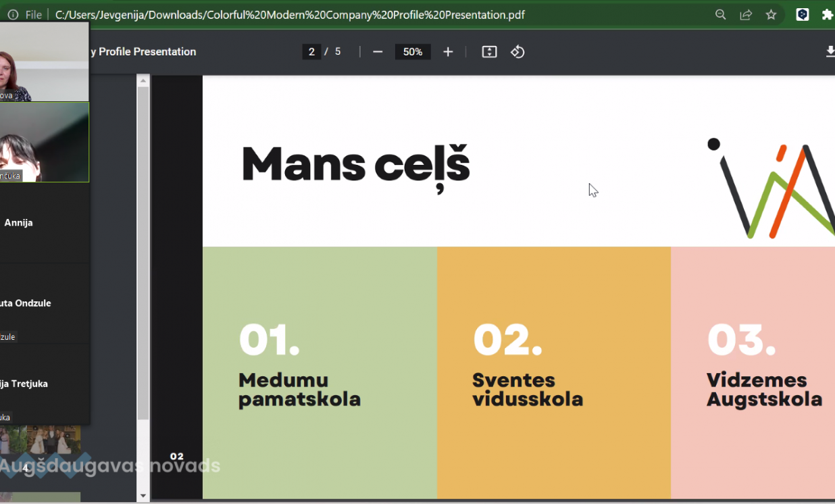Rotate the PDF counterclockwise
835x504 pixels.
(x=517, y=52)
